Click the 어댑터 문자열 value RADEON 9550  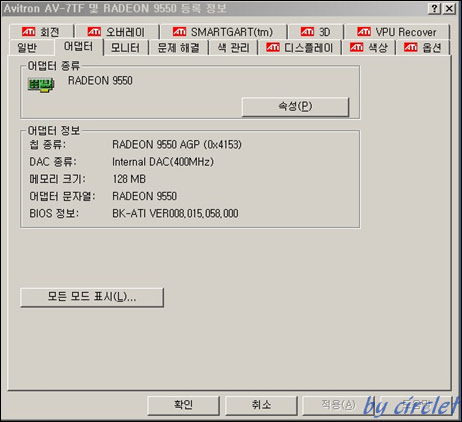pos(144,196)
